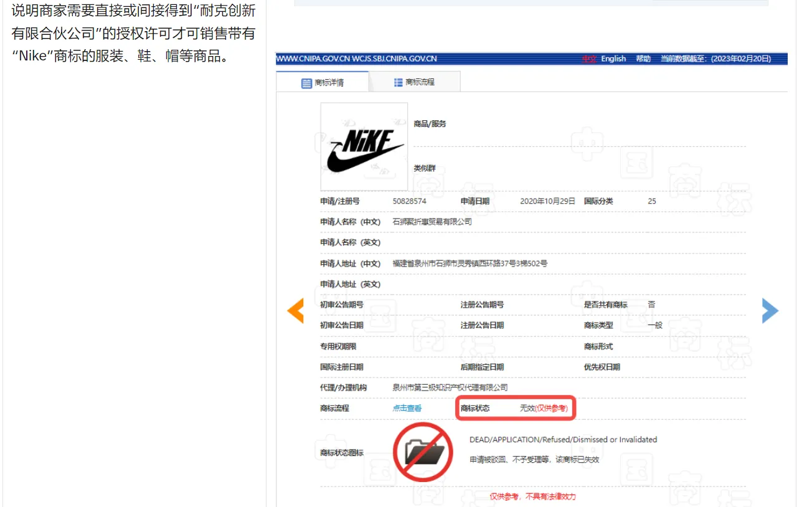Screen dimensions: 812x507
Task: Select applicant name 石狮聚折惠贸易有限公司
Action: click(x=432, y=222)
